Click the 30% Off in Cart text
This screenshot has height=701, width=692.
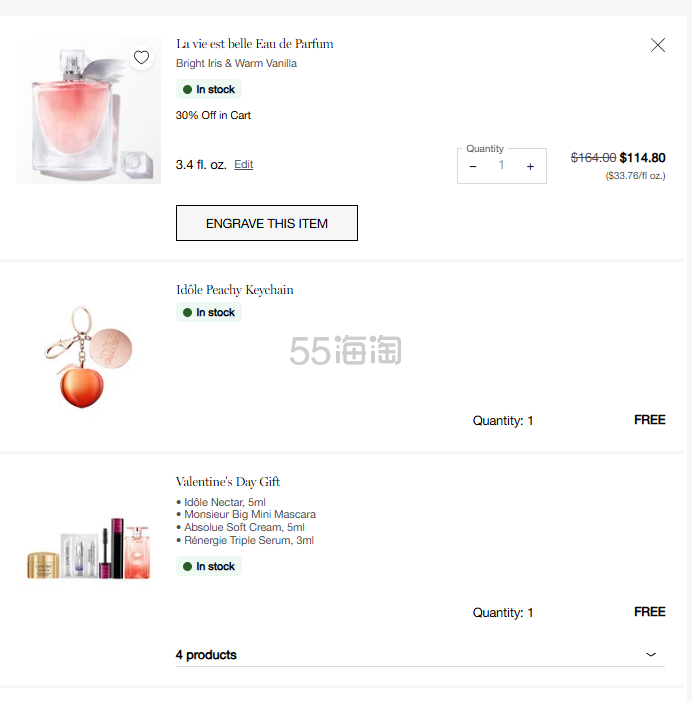[213, 116]
